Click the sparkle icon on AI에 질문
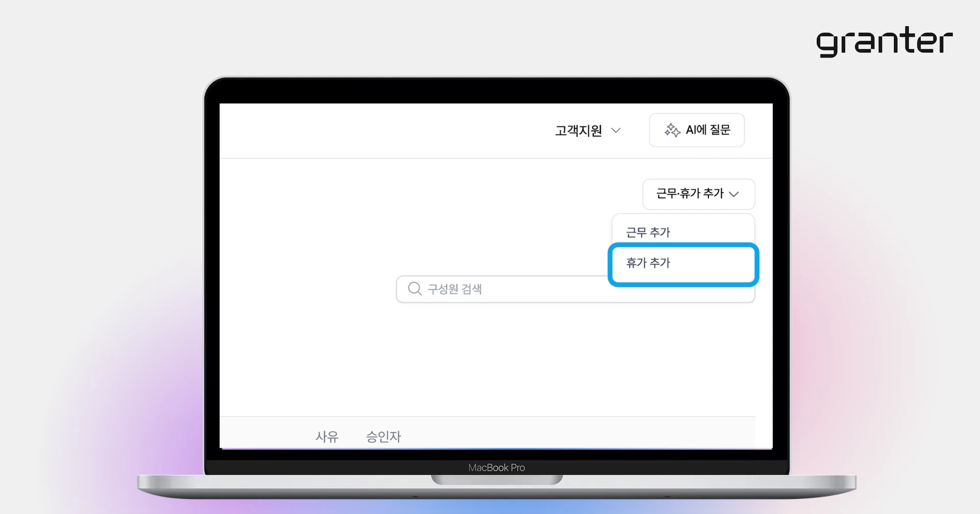The width and height of the screenshot is (980, 514). point(672,131)
